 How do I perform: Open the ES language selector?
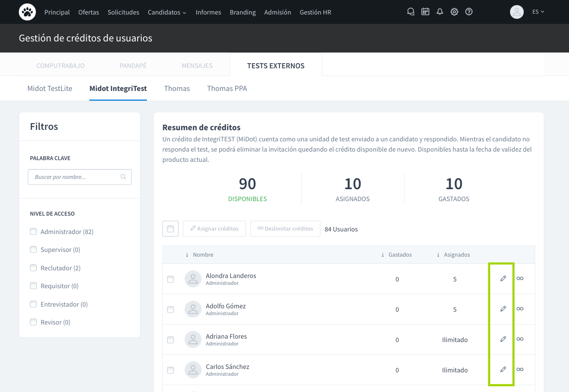pyautogui.click(x=538, y=12)
